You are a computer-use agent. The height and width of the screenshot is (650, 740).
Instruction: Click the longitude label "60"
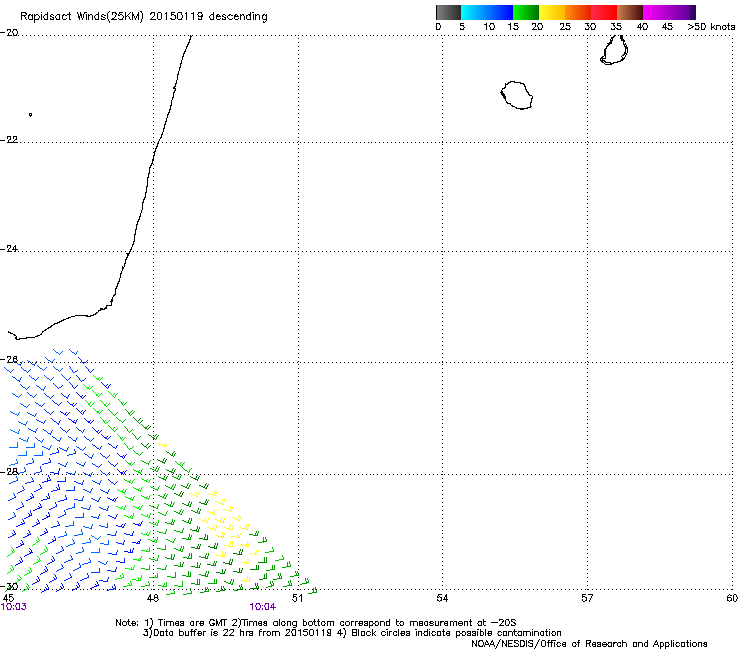732,599
